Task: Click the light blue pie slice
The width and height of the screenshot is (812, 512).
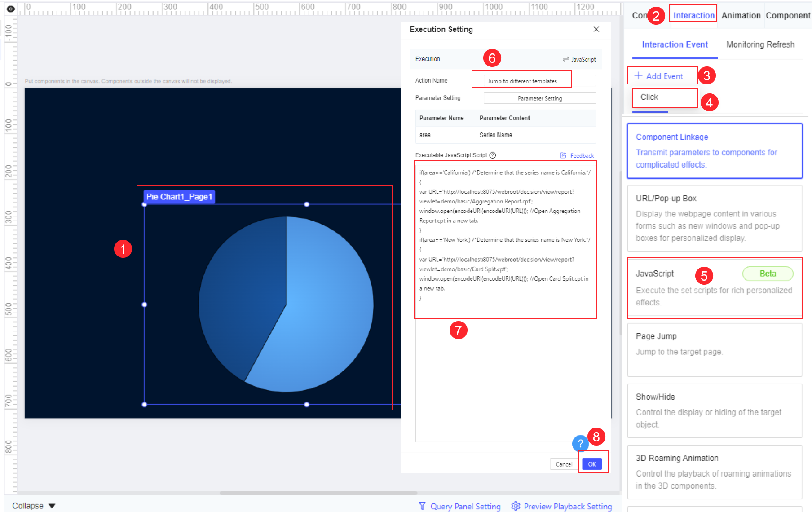Action: pos(323,310)
